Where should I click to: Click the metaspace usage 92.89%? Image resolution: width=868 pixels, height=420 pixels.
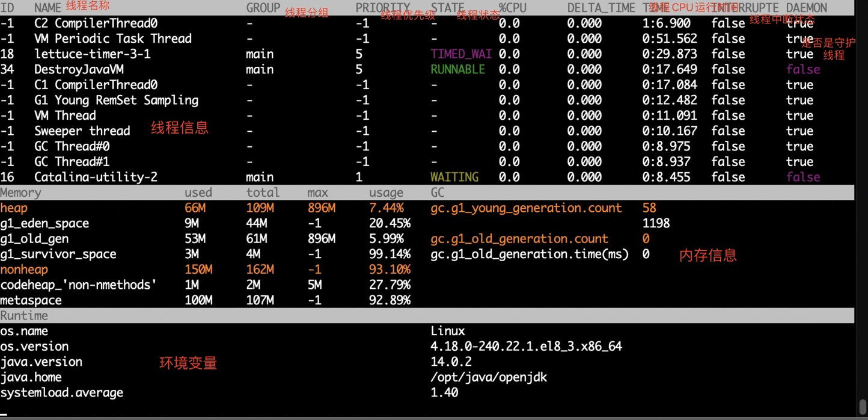(x=390, y=300)
